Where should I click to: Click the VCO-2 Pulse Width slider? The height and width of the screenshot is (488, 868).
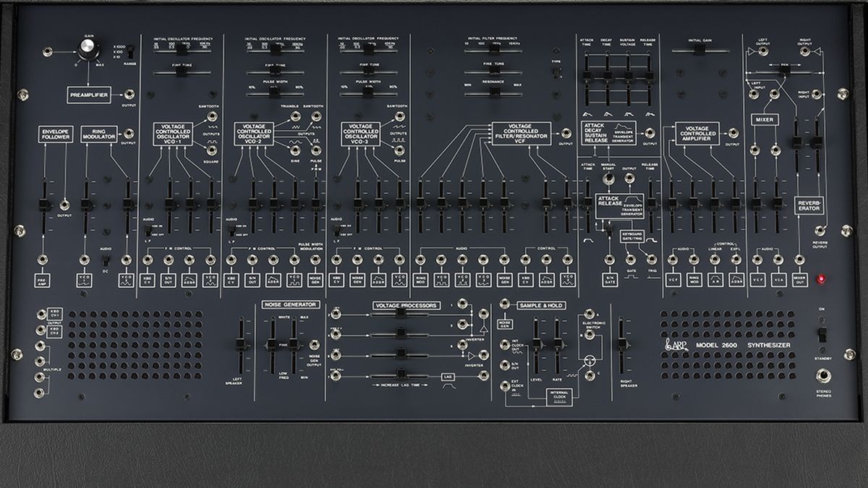coord(275,94)
